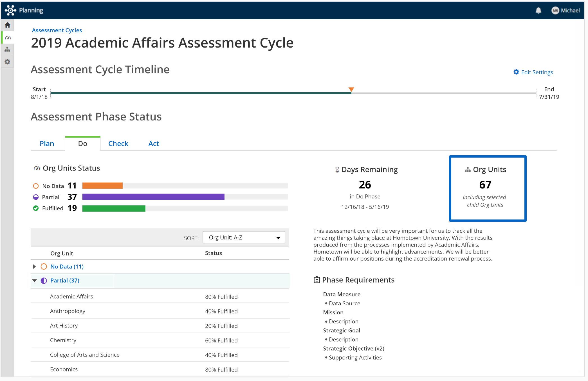Open the Home sidebar icon

tap(8, 25)
